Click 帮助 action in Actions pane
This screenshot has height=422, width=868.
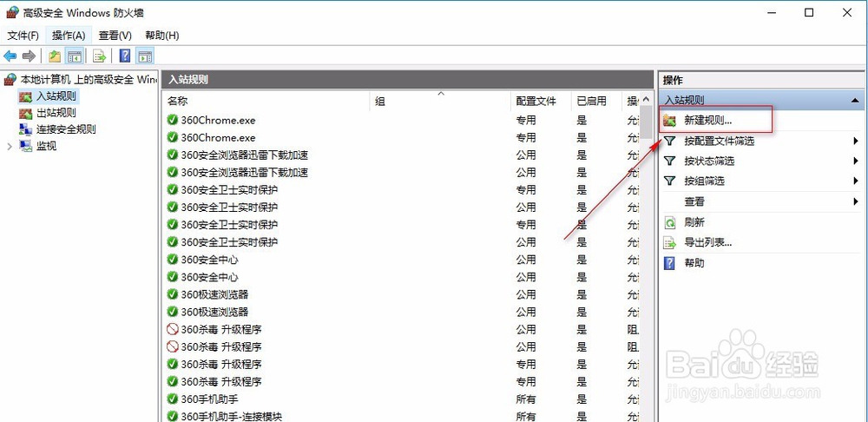coord(694,263)
